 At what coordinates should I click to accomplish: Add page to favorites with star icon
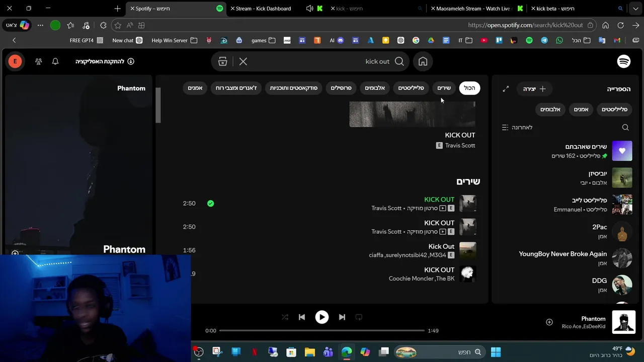[x=118, y=25]
